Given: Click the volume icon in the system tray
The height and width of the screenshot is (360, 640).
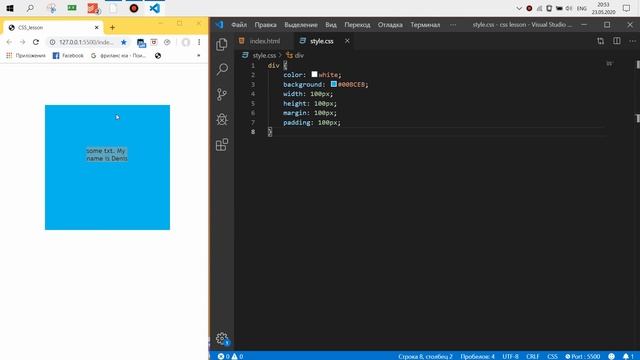Looking at the screenshot, I should click(569, 8).
